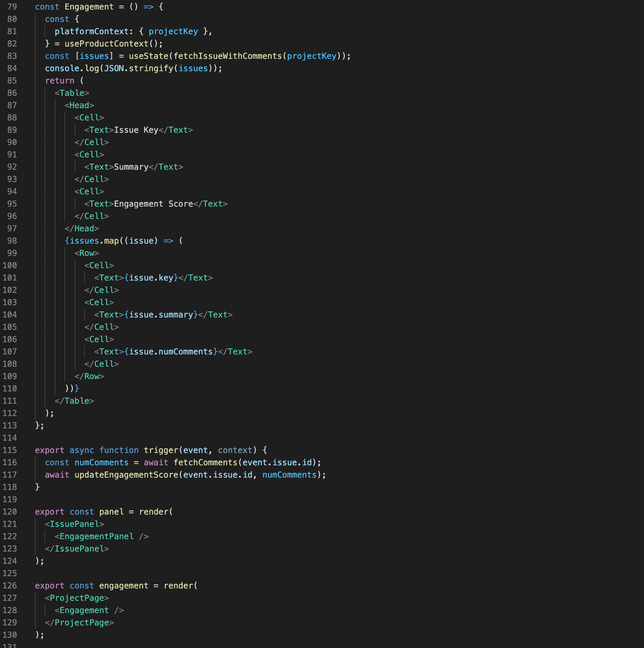Viewport: 644px width, 648px height.
Task: Click the return keyword on line 85
Action: tap(60, 81)
